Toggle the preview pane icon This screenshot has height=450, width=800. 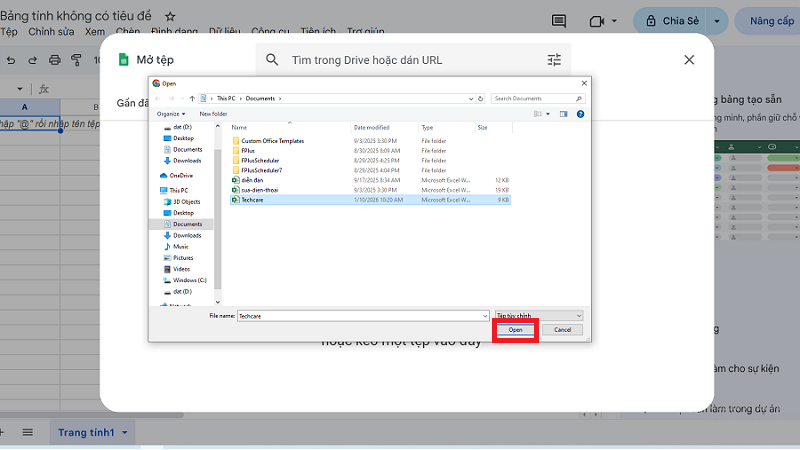tap(563, 114)
